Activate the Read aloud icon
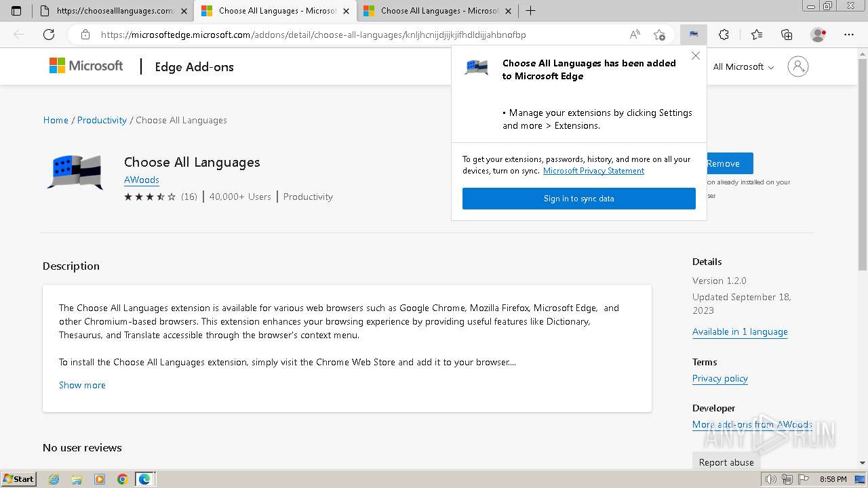The width and height of the screenshot is (868, 488). 635,35
